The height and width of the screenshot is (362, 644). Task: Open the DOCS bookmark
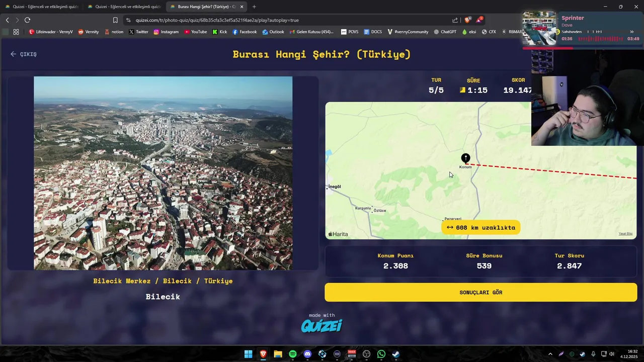[x=373, y=32]
